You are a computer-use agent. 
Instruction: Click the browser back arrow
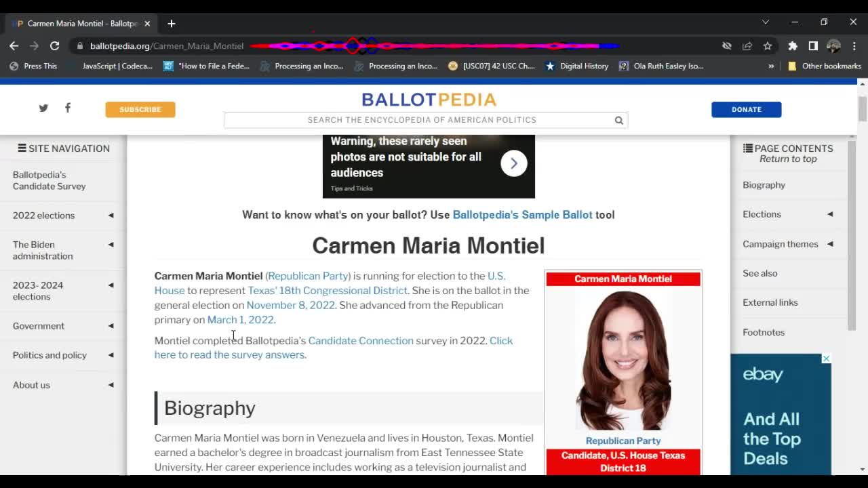[14, 45]
